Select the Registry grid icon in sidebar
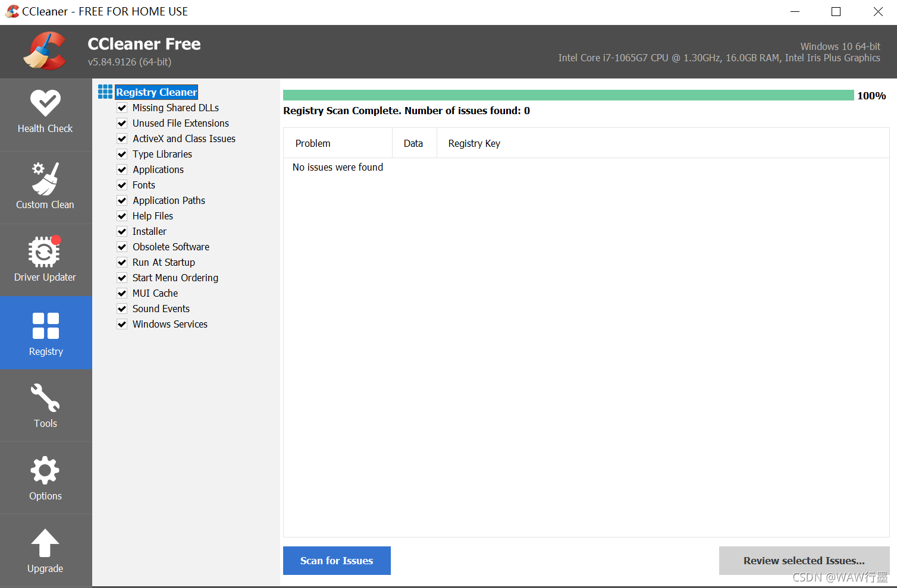The width and height of the screenshot is (897, 588). 46,326
